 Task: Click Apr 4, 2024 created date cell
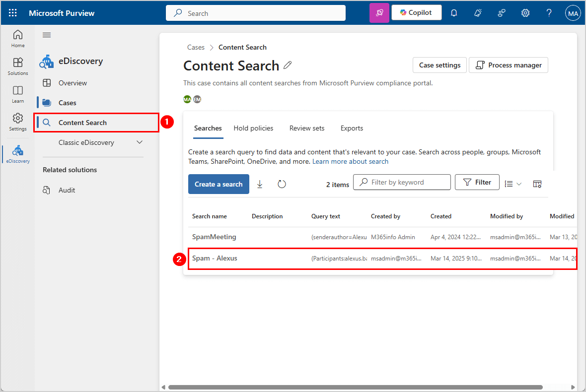(x=455, y=237)
